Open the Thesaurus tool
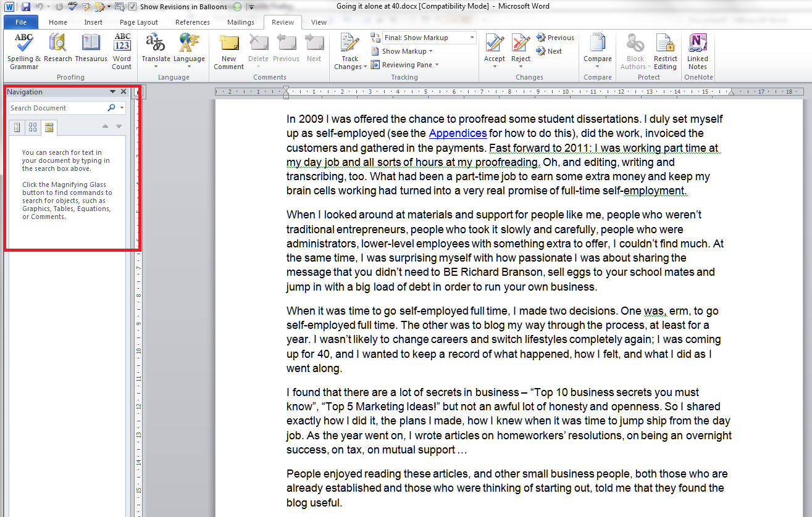 tap(91, 51)
